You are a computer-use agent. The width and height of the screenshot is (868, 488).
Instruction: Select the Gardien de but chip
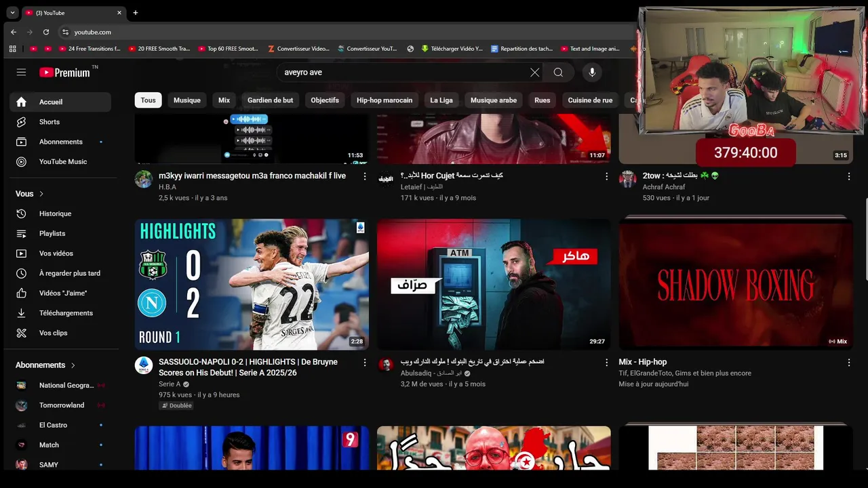pos(271,100)
